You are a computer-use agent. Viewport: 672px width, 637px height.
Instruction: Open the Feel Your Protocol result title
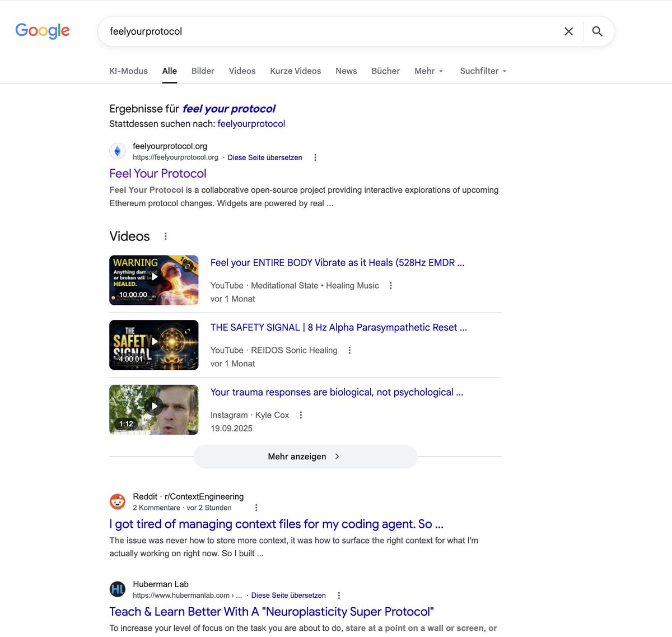158,174
